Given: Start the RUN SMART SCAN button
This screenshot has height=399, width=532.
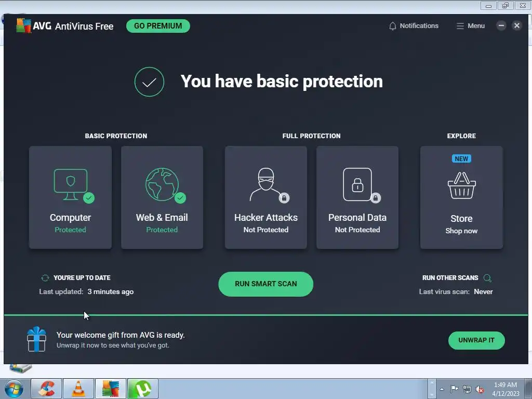Looking at the screenshot, I should coord(265,284).
